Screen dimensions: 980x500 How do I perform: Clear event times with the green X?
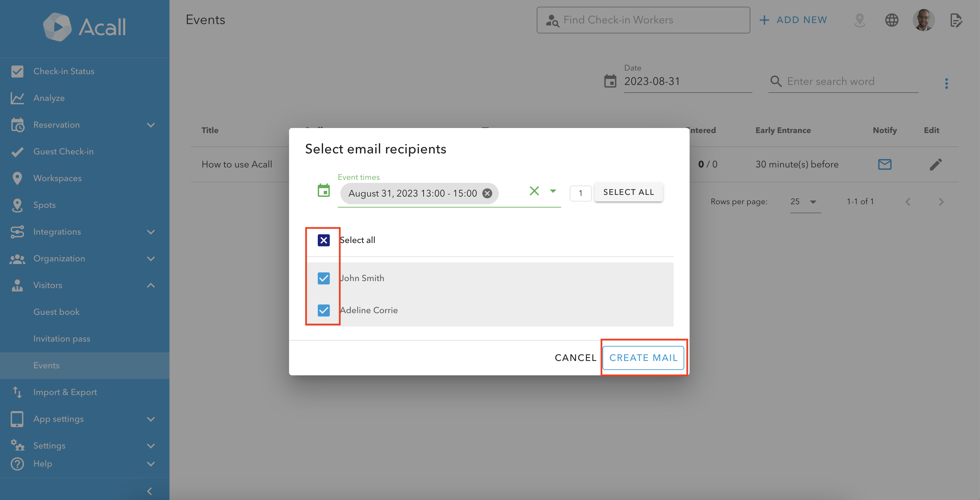pos(534,191)
